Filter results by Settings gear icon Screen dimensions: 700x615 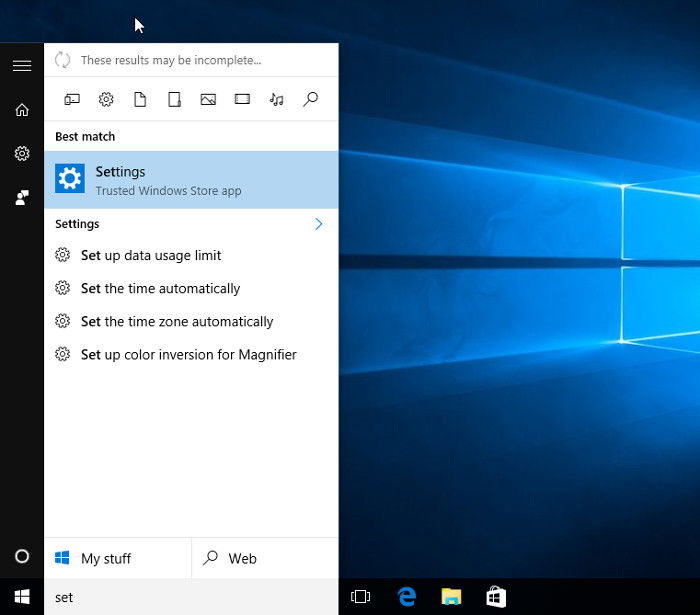coord(106,99)
